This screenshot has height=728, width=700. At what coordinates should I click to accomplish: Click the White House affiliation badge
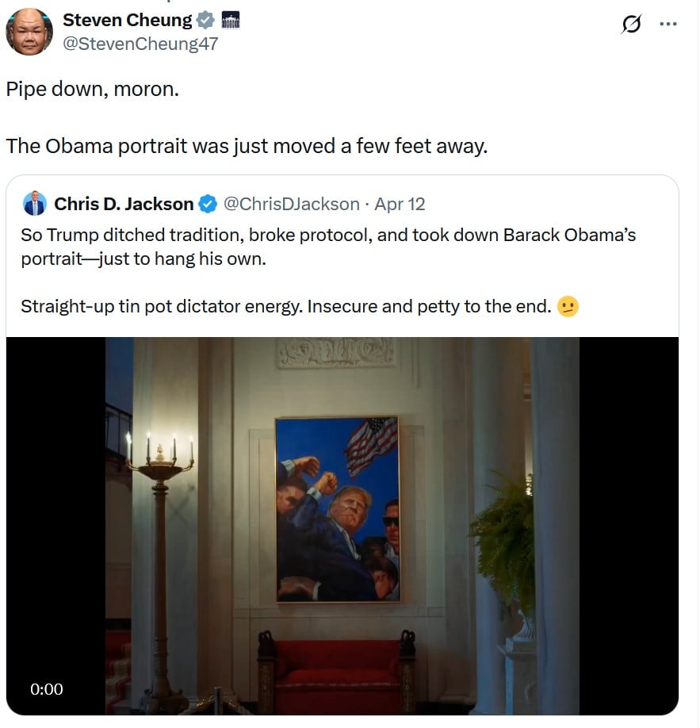(229, 21)
